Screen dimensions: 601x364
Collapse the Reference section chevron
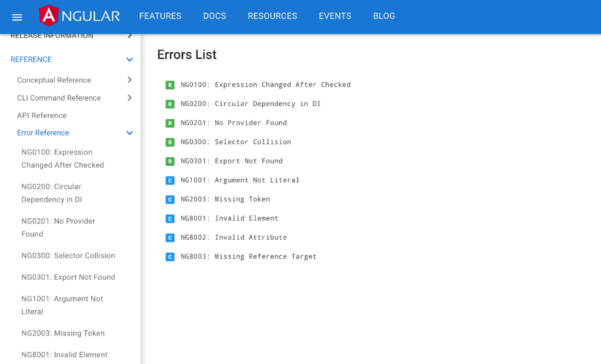130,59
